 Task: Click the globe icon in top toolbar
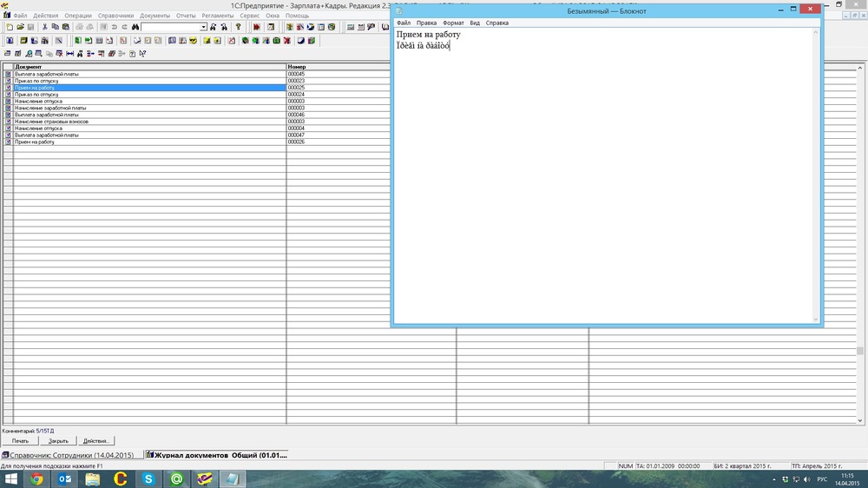(332, 27)
